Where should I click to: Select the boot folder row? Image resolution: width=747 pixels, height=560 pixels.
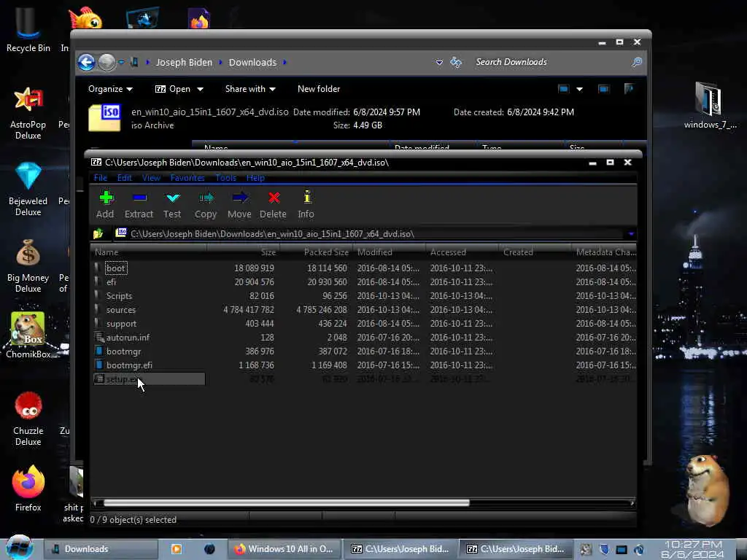pyautogui.click(x=365, y=268)
